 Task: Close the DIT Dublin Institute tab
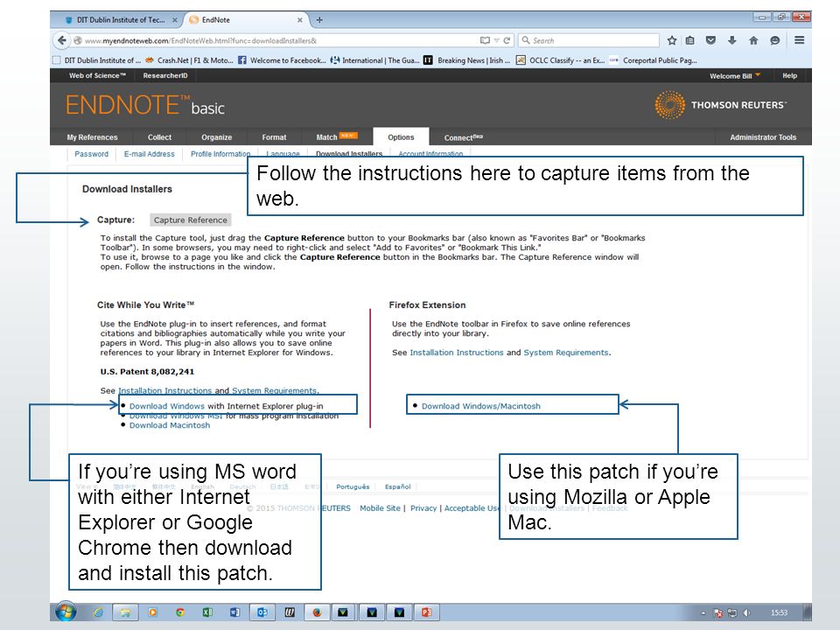[175, 20]
